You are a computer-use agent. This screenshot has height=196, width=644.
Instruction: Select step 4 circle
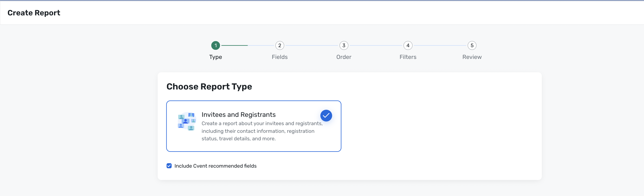[x=408, y=46]
